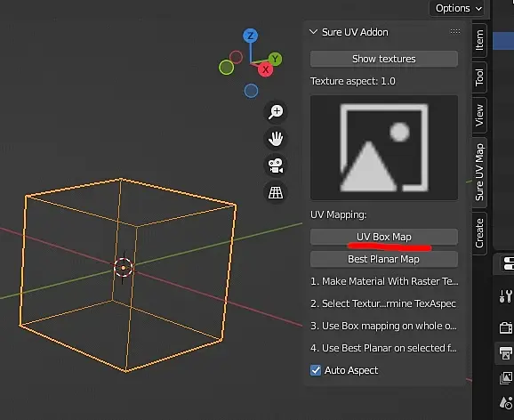Switch perspective/orthographic grid icon
This screenshot has height=420, width=514.
(276, 192)
